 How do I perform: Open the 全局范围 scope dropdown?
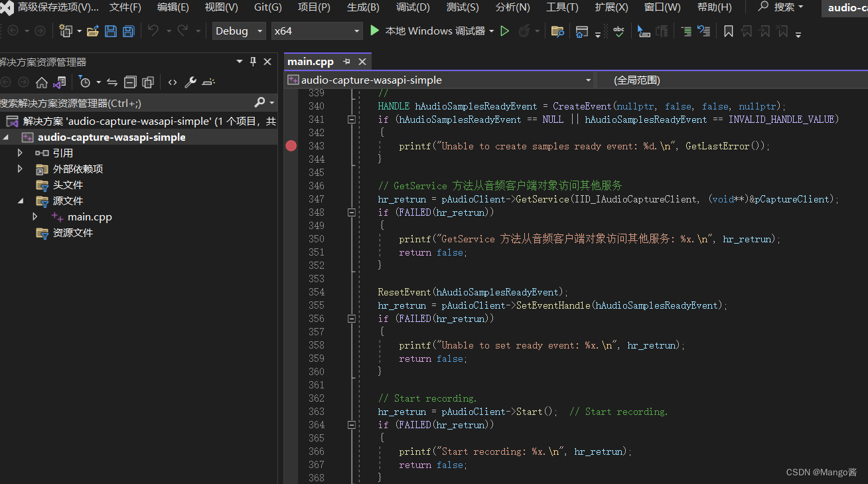[733, 80]
